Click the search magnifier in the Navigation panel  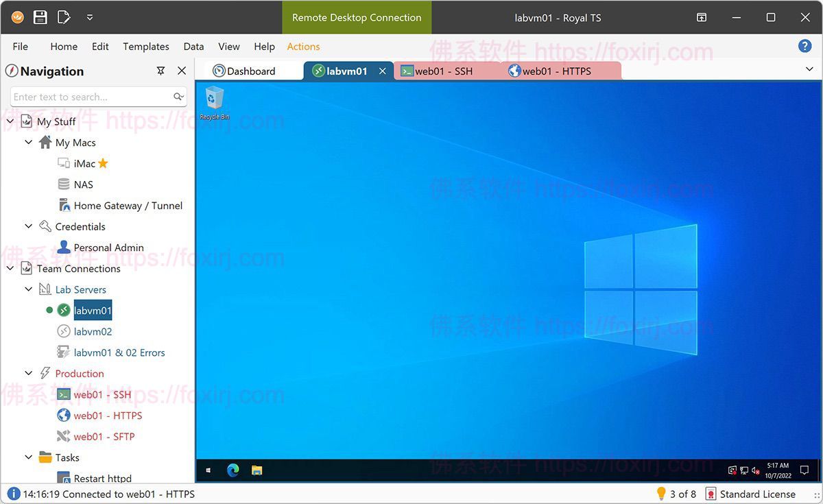[x=178, y=97]
